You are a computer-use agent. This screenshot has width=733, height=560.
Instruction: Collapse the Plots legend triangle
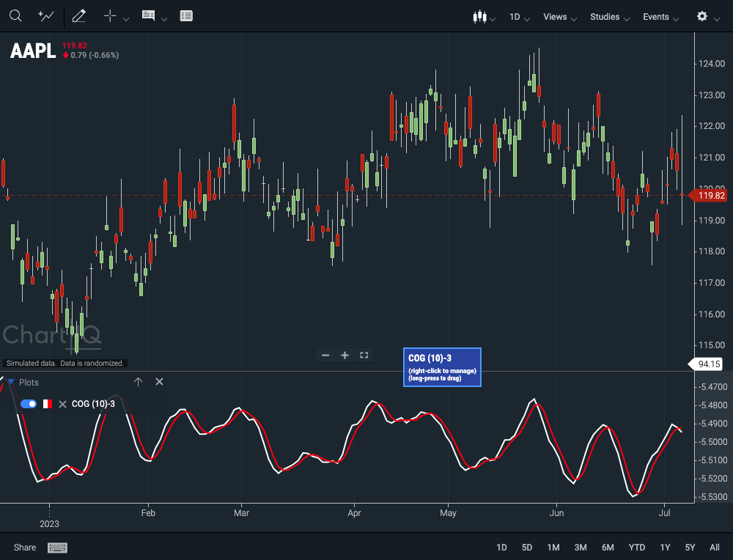point(11,382)
